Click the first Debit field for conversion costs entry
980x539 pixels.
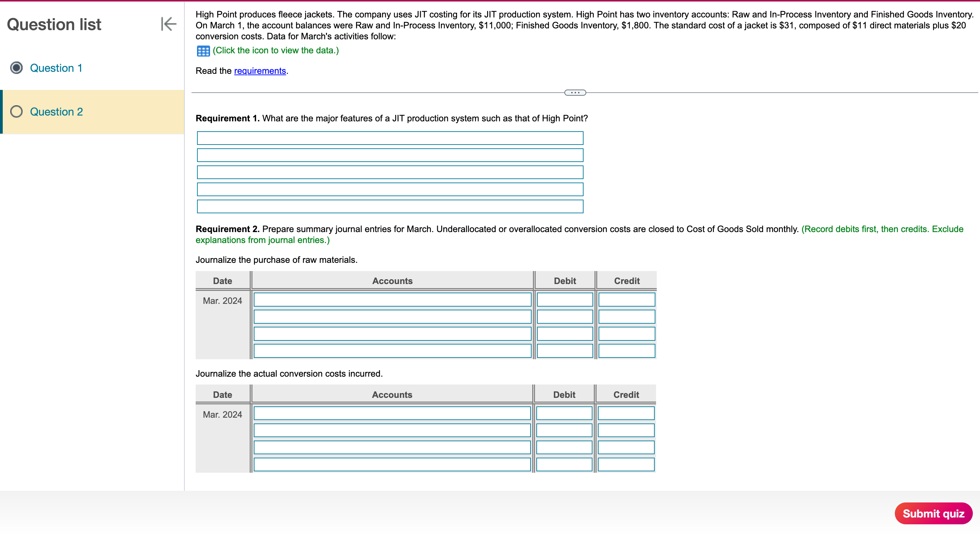click(x=563, y=413)
